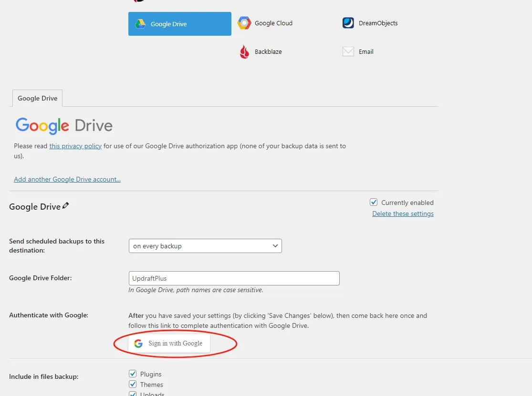Open the 'on every backup' dropdown
Image resolution: width=532 pixels, height=396 pixels.
205,246
